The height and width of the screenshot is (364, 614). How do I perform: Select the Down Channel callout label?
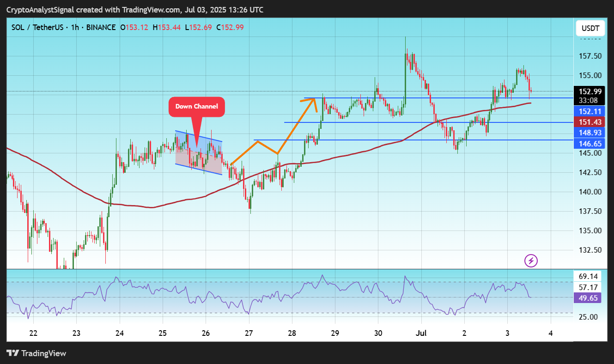pyautogui.click(x=196, y=107)
